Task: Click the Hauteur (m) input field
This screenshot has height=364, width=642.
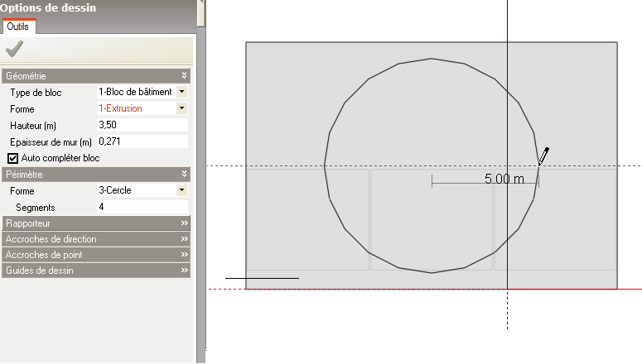Action: (142, 125)
